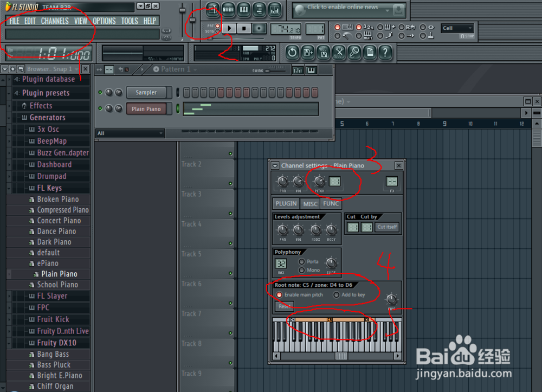Click the Reset root note button
Screen dimensions: 542x392
tap(284, 306)
